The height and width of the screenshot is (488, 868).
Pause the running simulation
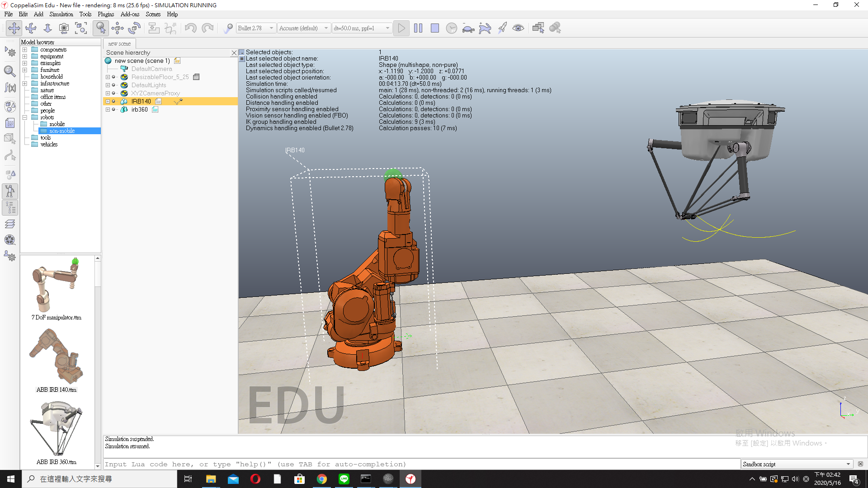click(418, 28)
